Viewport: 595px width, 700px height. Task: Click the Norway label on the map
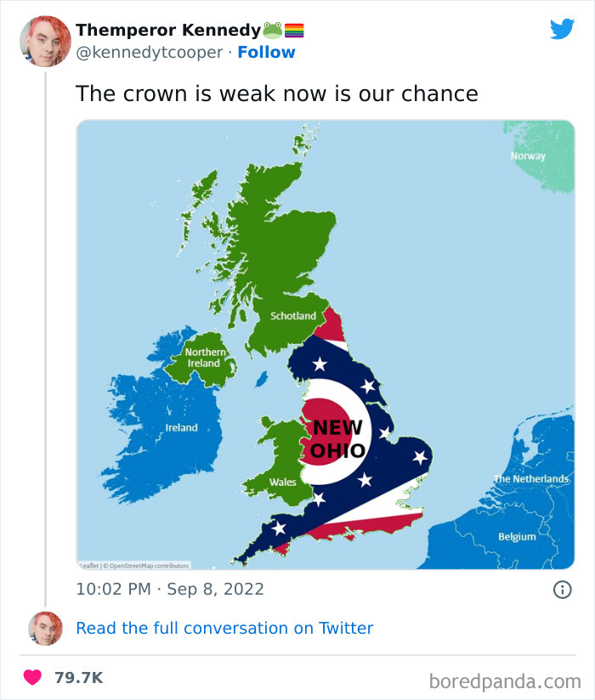click(528, 156)
